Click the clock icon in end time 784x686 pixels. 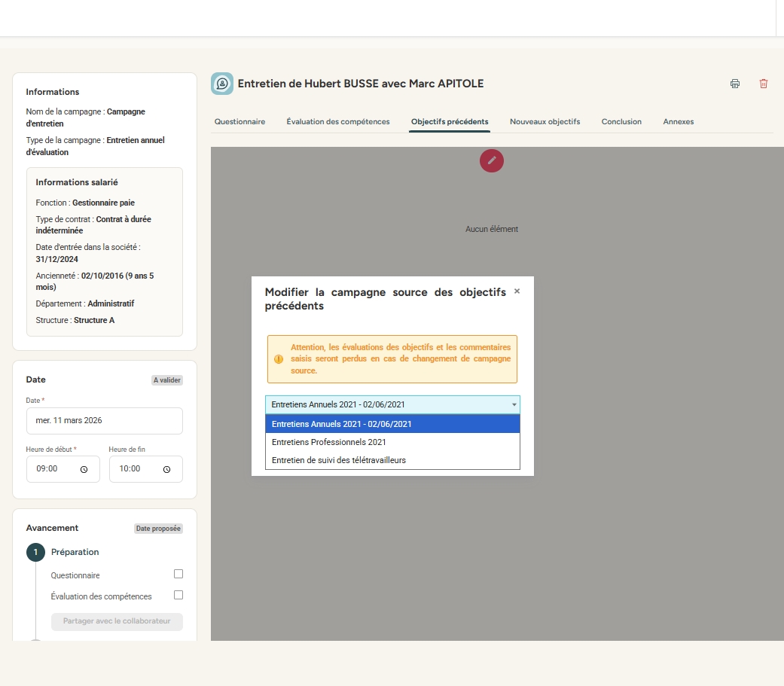click(166, 469)
